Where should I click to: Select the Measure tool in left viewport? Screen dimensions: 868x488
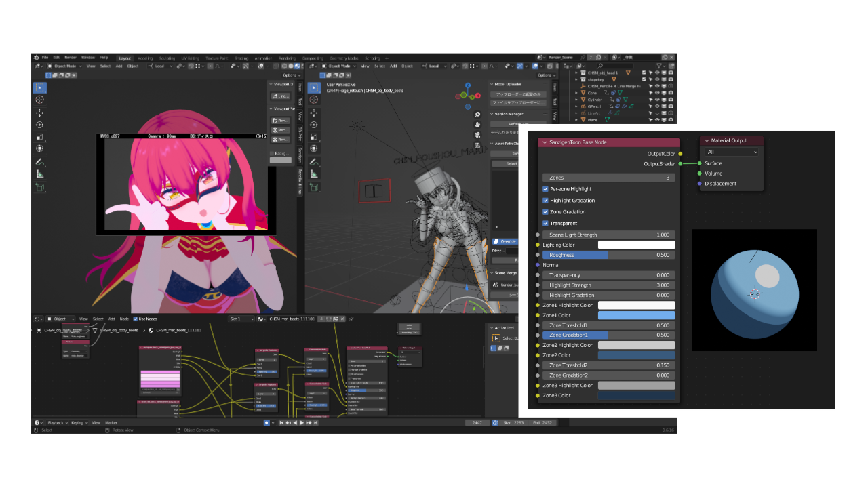click(x=39, y=174)
